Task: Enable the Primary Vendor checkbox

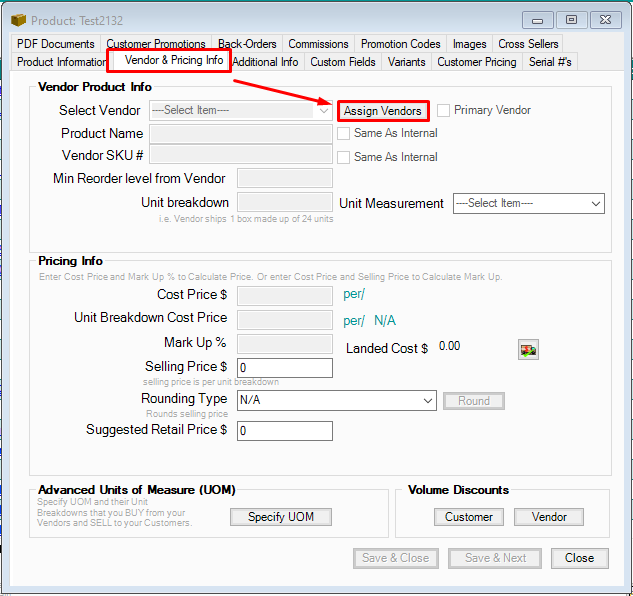Action: click(x=444, y=111)
